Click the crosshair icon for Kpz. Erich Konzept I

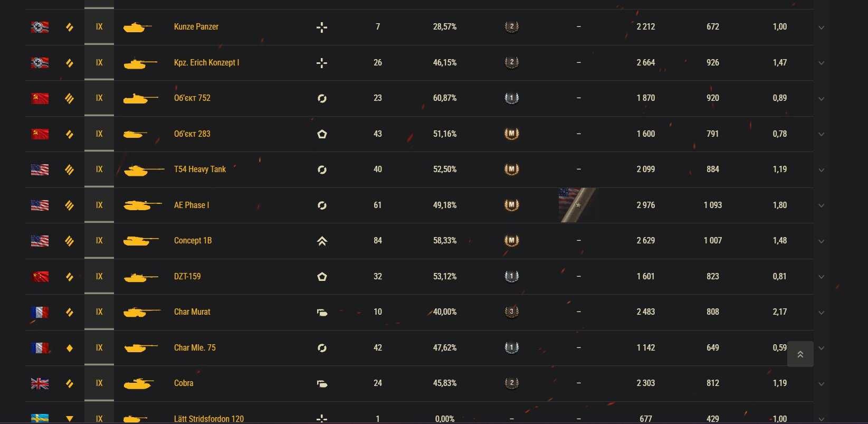coord(322,63)
